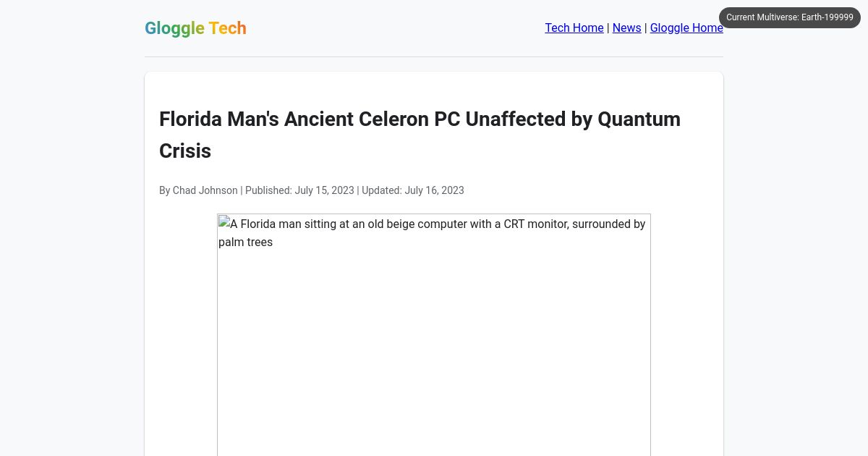The height and width of the screenshot is (456, 868).
Task: Click the Gloggle Tech logo
Action: 195,28
